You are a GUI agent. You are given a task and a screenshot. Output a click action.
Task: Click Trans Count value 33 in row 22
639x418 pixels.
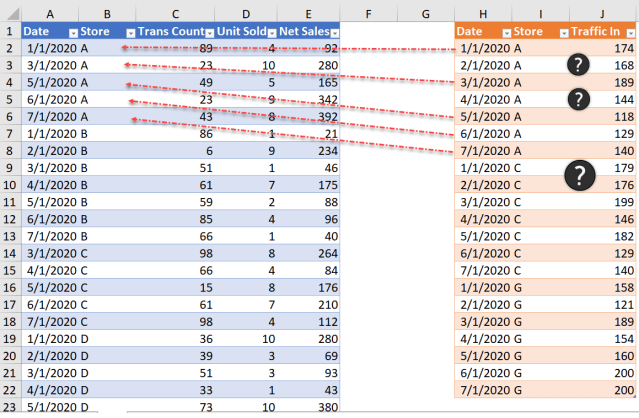[x=175, y=390]
